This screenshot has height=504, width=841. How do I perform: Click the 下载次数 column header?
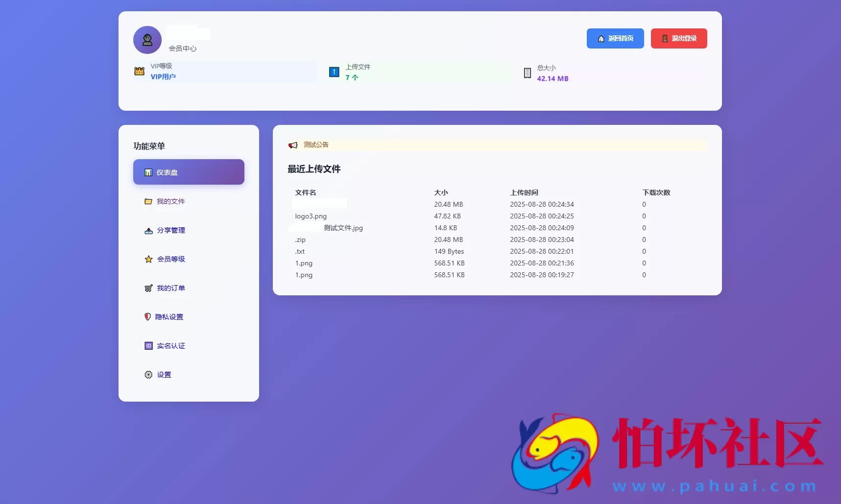point(657,192)
